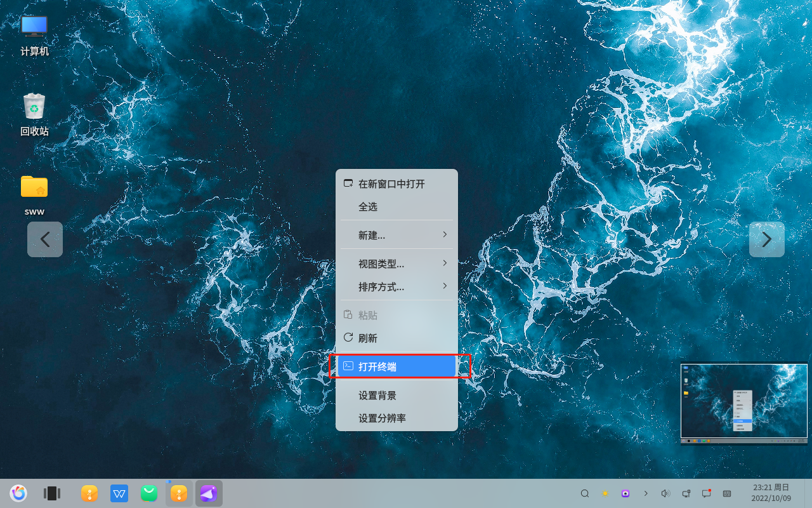Open the purple screenshot tool taskbar icon
Screen dimensions: 812x508
point(209,493)
